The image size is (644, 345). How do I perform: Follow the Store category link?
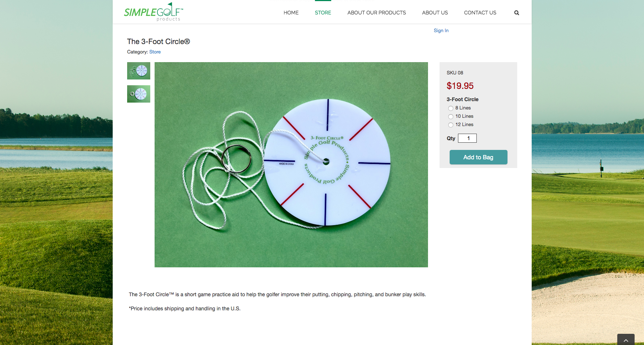coord(155,52)
